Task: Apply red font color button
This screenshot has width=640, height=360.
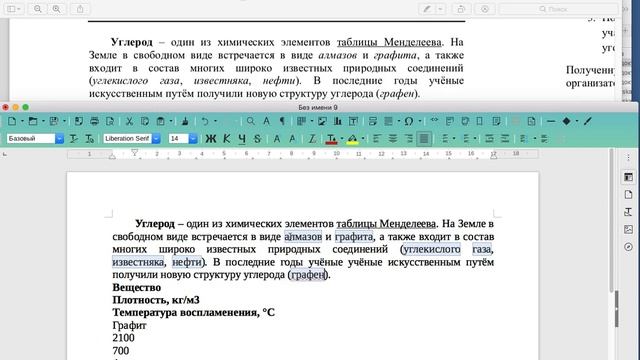Action: (x=331, y=139)
